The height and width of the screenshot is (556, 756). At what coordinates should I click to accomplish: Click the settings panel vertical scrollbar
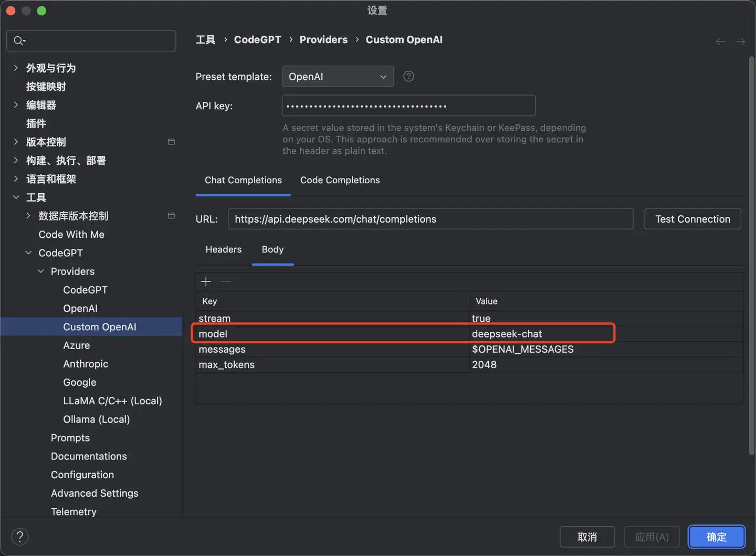pyautogui.click(x=751, y=256)
